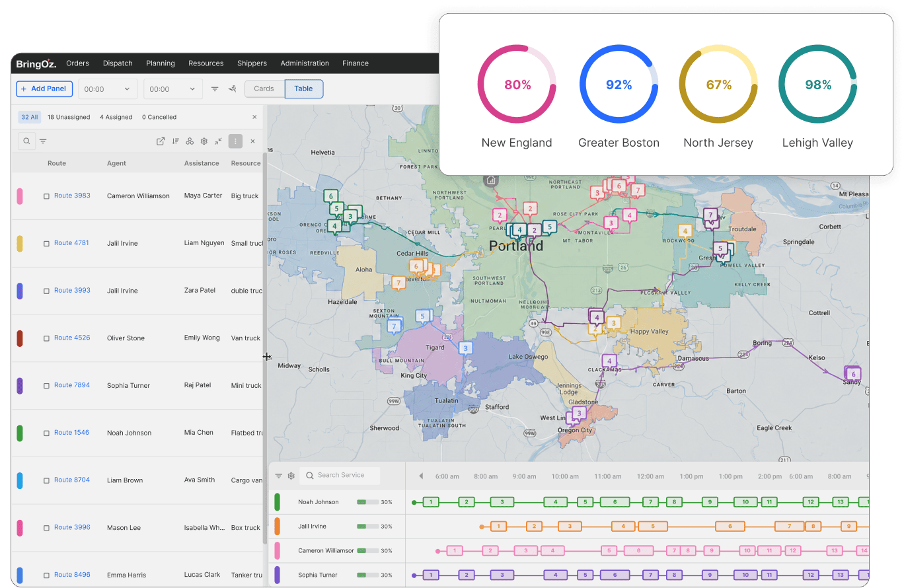Click green map marker 6 near Bethany
904x588 pixels.
point(332,196)
